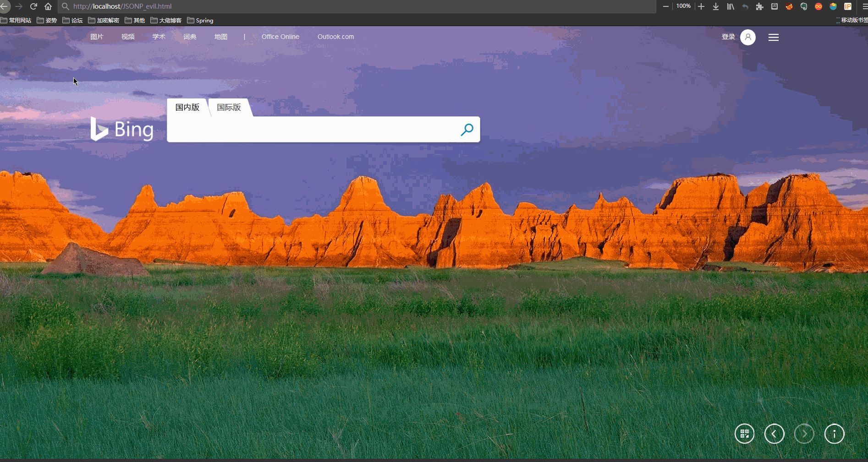Open the 其他 bookmark folder
868x462 pixels.
click(135, 20)
